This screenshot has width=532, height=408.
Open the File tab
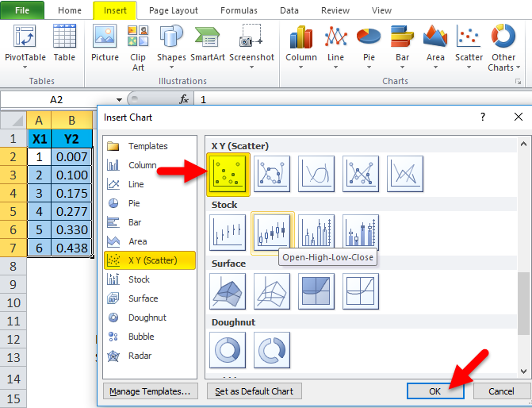click(22, 10)
